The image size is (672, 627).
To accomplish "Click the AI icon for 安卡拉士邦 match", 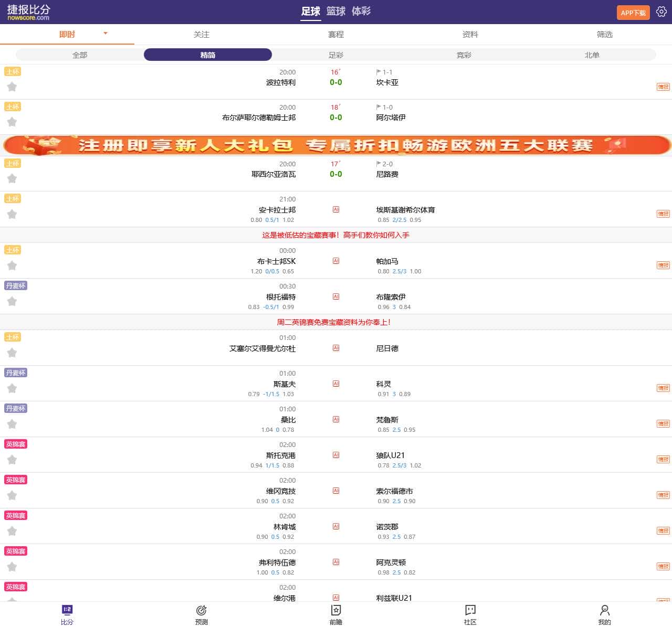I will pos(336,209).
